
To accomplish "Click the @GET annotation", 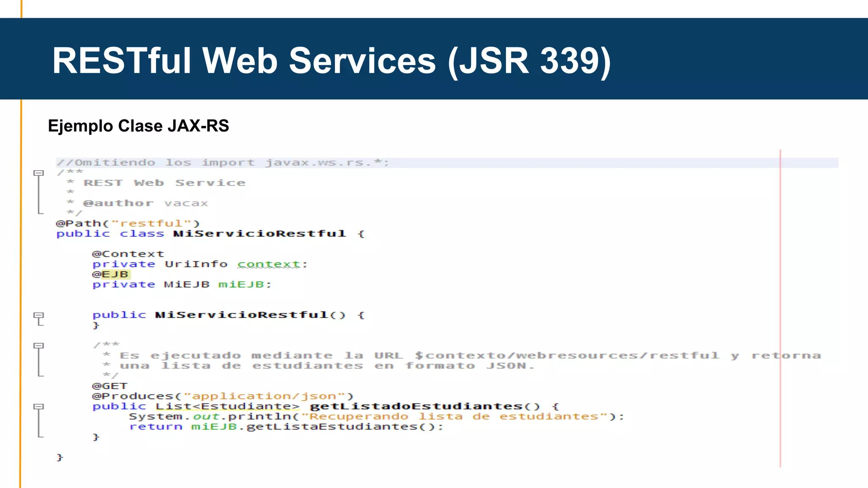I will tap(110, 386).
